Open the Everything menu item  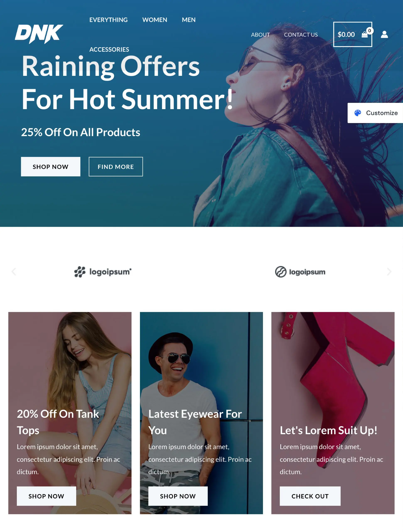click(x=108, y=20)
